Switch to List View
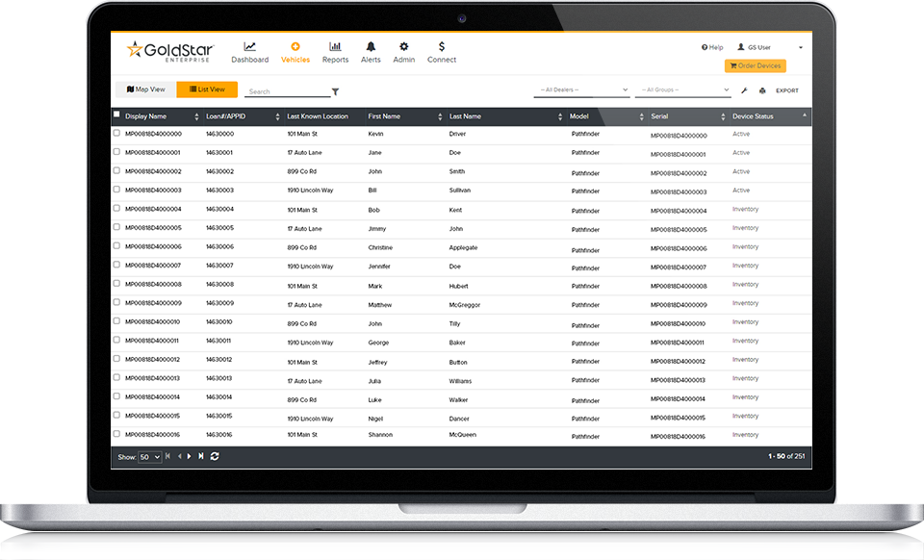 [207, 89]
